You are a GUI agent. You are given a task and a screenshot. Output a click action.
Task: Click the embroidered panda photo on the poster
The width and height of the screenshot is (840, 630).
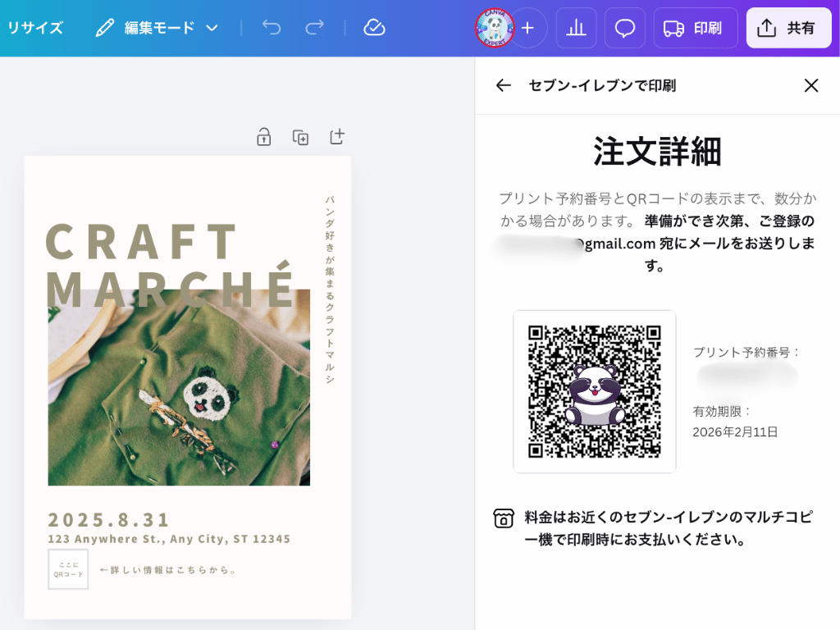coord(180,398)
